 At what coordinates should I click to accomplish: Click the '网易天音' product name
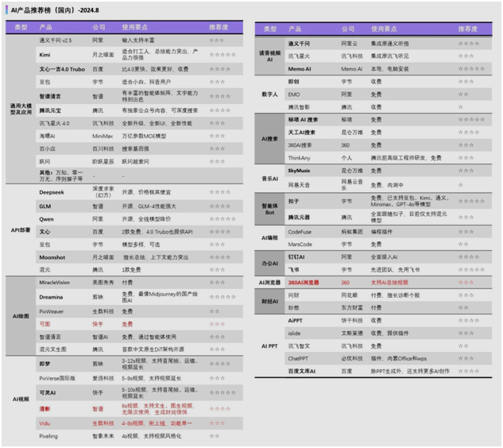click(x=299, y=185)
